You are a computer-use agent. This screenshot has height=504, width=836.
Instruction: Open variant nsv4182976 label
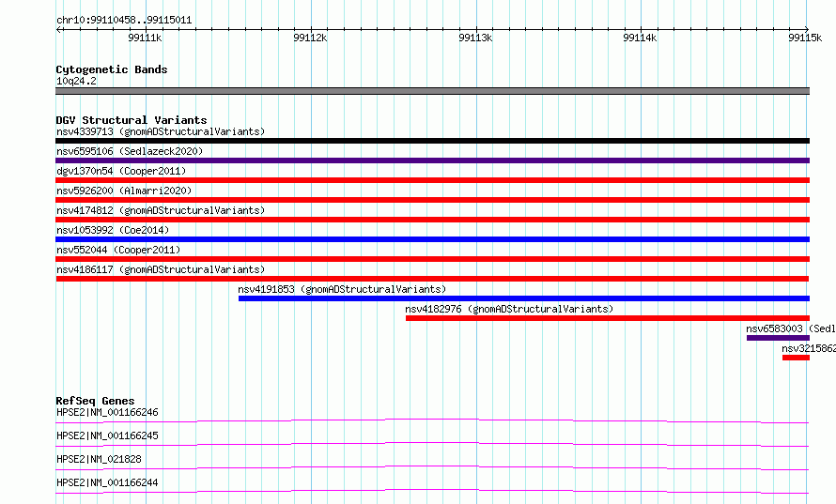pos(509,309)
